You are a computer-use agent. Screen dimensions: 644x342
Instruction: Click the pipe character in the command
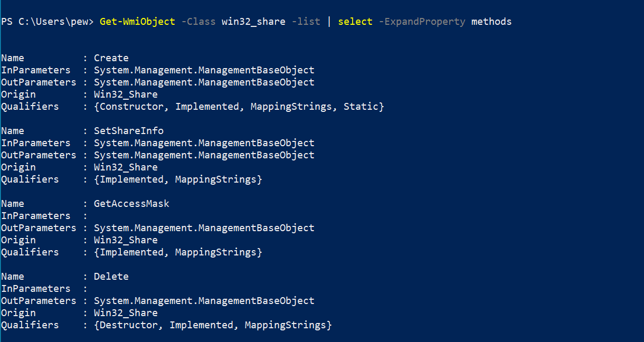tap(329, 22)
